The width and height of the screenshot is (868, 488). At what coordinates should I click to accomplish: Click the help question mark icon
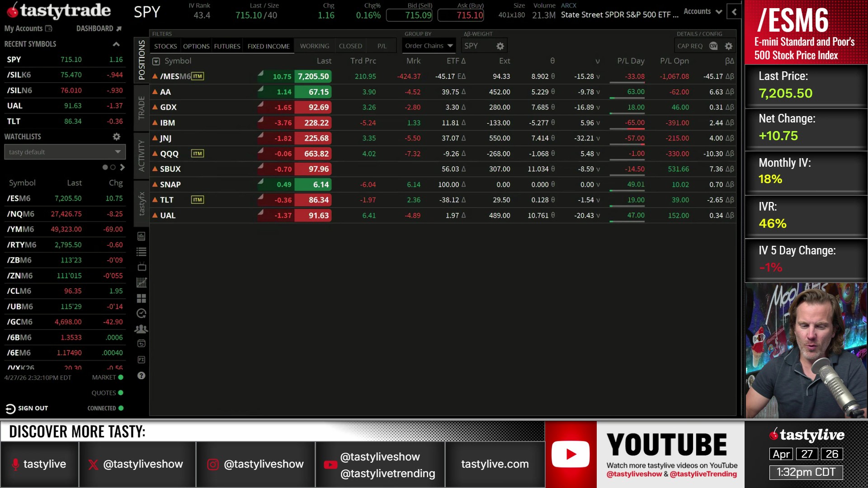tap(142, 375)
